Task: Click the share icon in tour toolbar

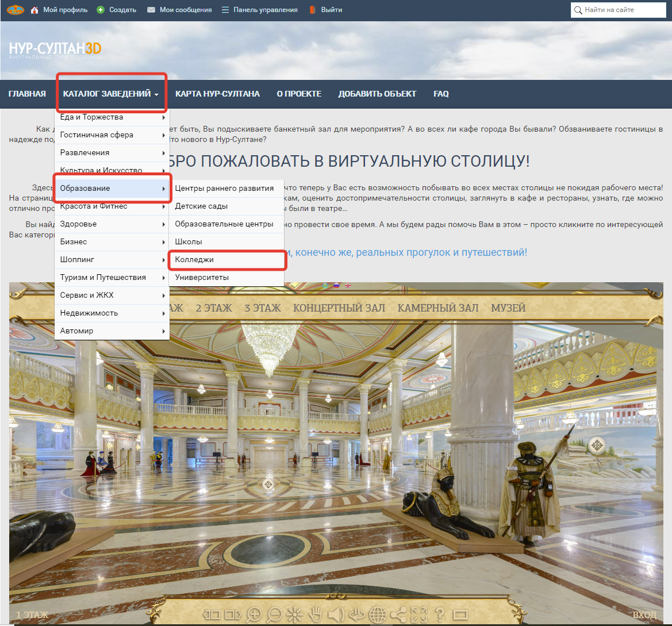Action: point(398,615)
